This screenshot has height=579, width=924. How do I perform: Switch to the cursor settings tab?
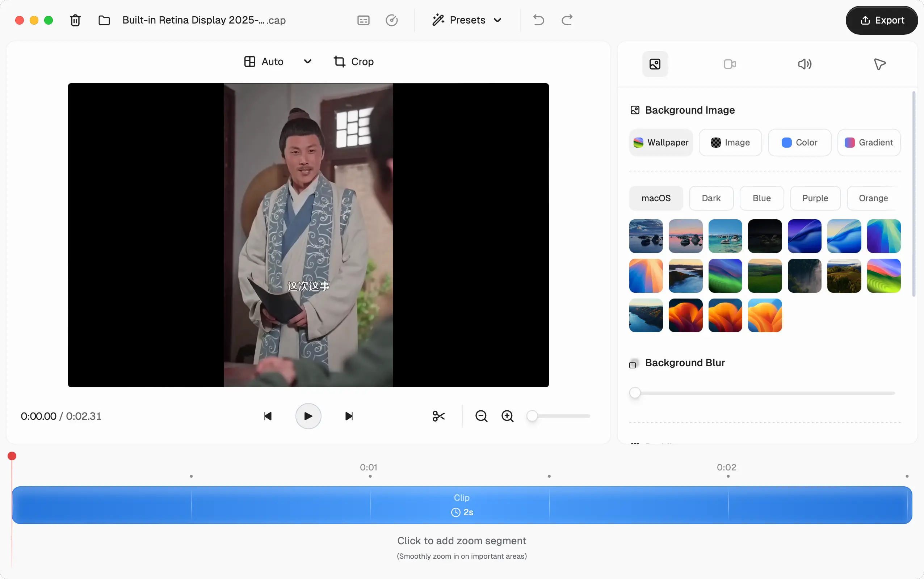(x=879, y=64)
